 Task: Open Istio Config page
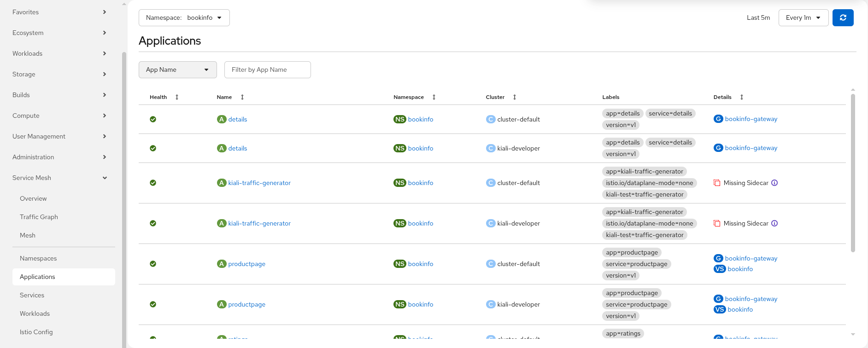click(36, 332)
